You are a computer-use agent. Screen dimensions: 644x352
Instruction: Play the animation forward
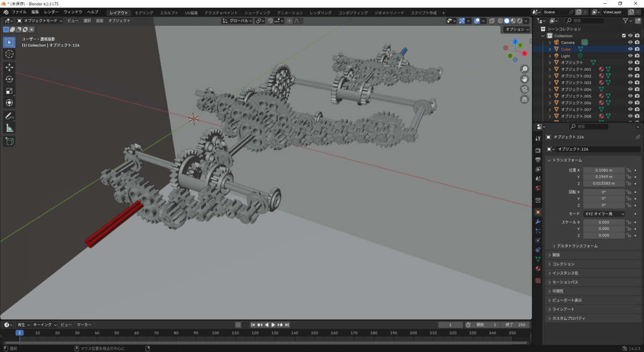click(273, 325)
